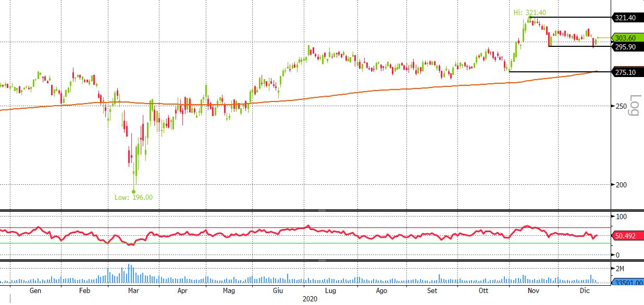Viewport: 644px width, 305px height.
Task: Select the RSI value tag 50.492
Action: coord(627,236)
